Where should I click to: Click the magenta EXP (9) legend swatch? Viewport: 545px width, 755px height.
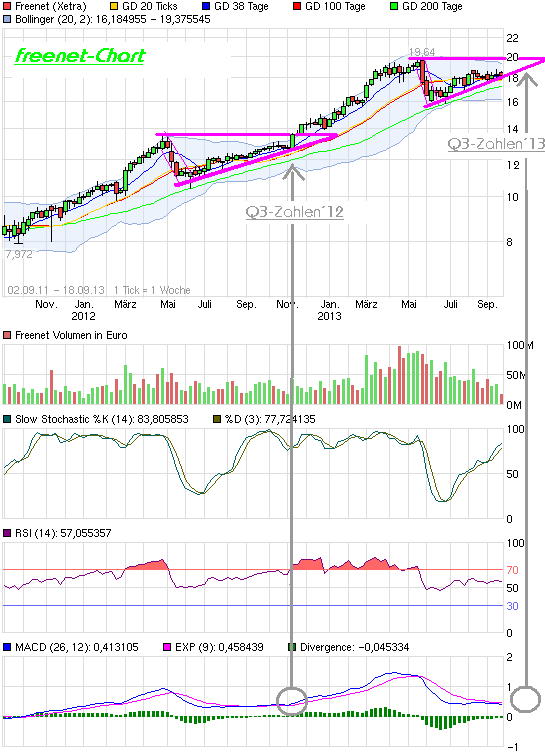pos(167,647)
